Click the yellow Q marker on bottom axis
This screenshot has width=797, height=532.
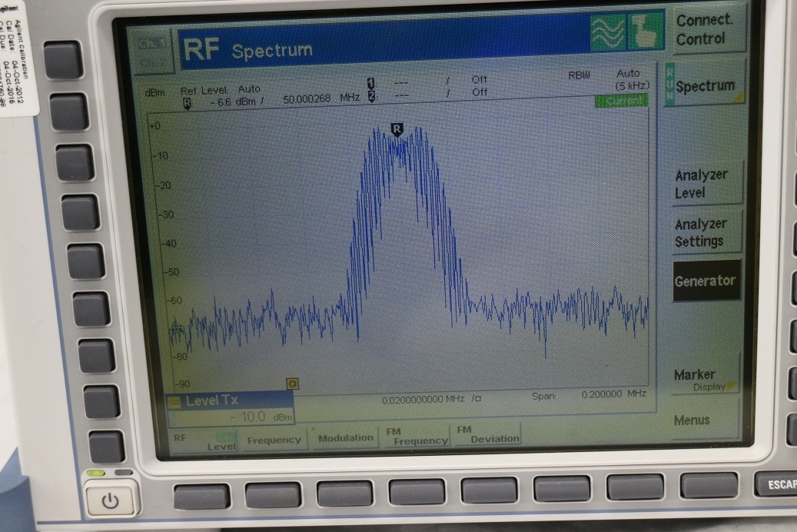coord(292,384)
